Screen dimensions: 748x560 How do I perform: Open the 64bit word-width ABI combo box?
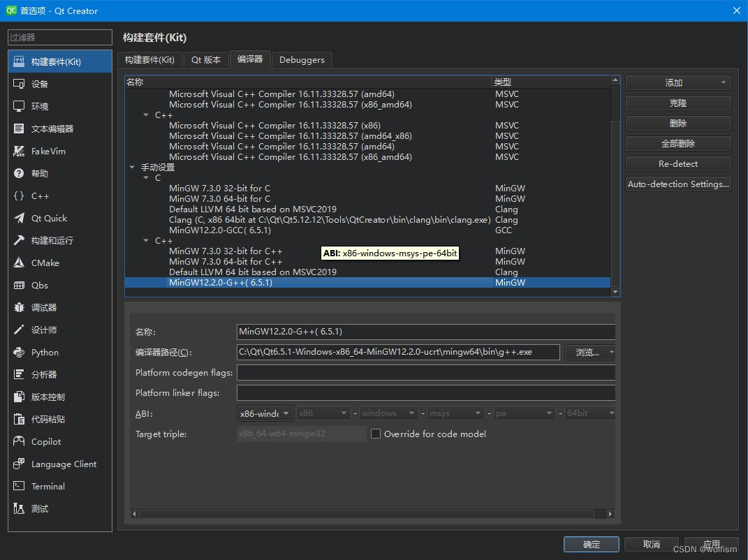pyautogui.click(x=589, y=413)
